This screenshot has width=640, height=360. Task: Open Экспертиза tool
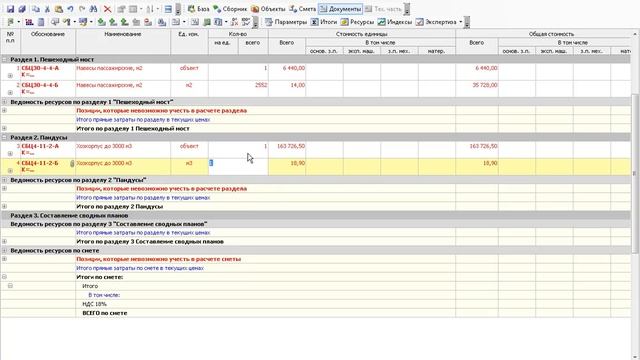tap(436, 22)
